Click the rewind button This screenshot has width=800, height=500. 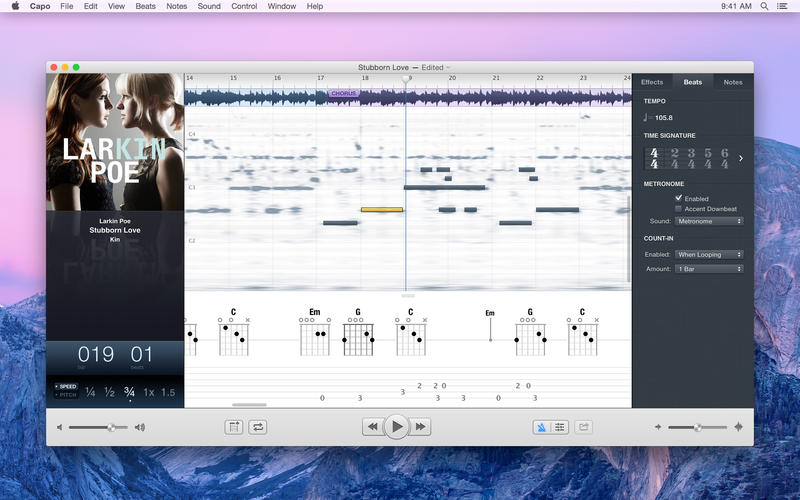(x=373, y=427)
